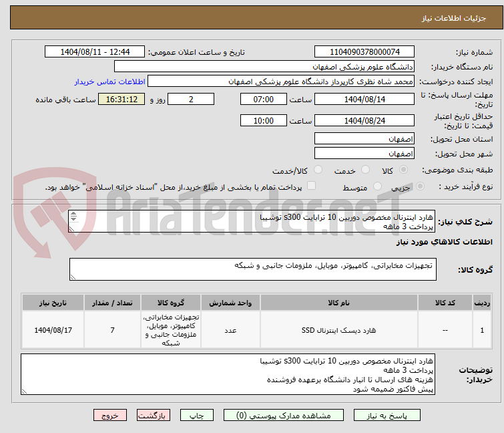Click the گروه کالا table column header

[171, 303]
